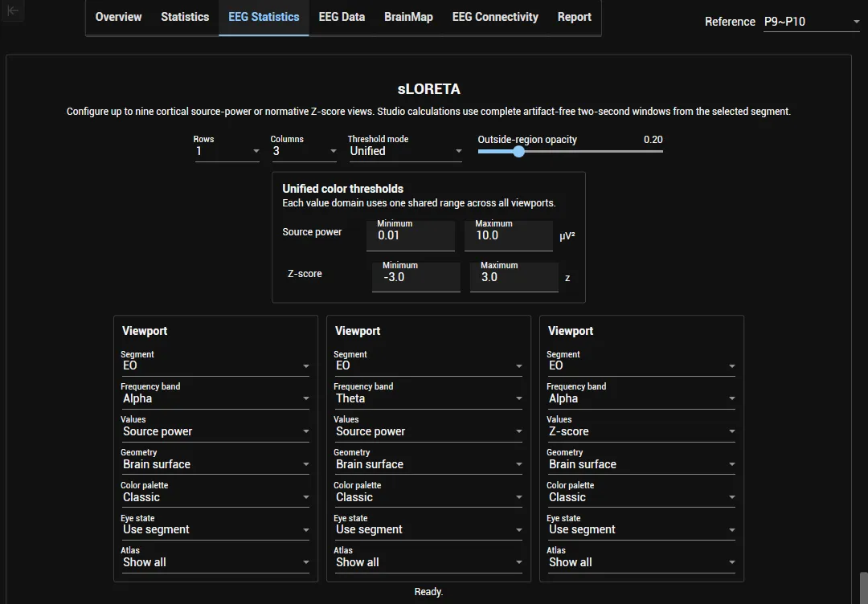This screenshot has height=604, width=868.
Task: Open Segment dropdown in Theta viewport
Action: point(428,365)
